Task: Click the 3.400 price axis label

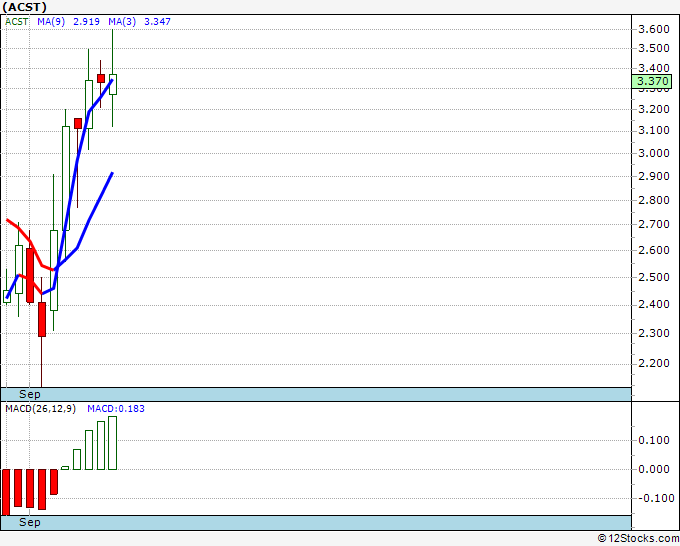Action: (654, 68)
